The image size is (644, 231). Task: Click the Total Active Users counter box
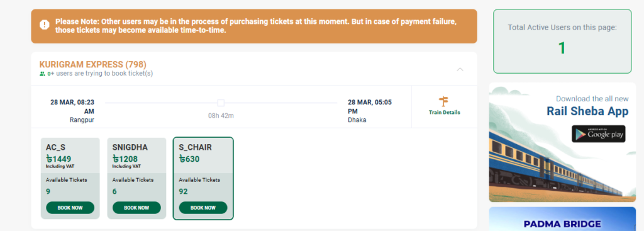[x=562, y=42]
